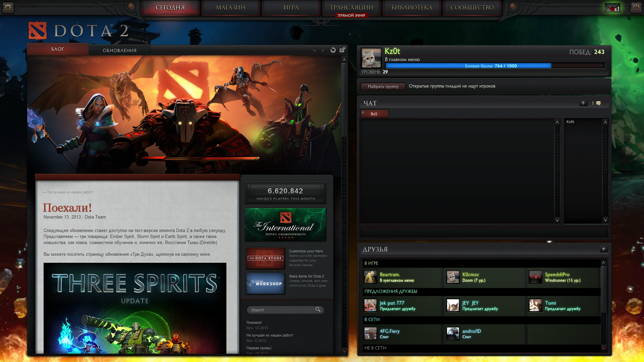This screenshot has height=362, width=644.
Task: Open the БИБЛИОТЕКА tab
Action: 412,8
